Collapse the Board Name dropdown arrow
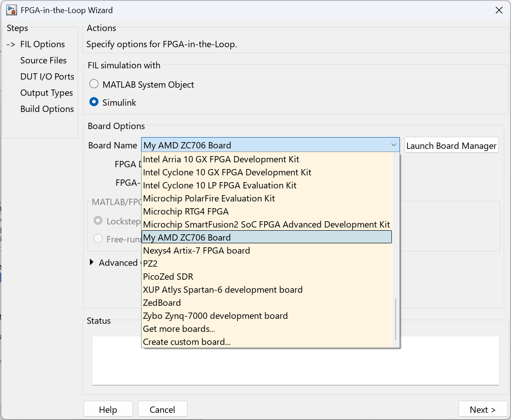 point(393,145)
